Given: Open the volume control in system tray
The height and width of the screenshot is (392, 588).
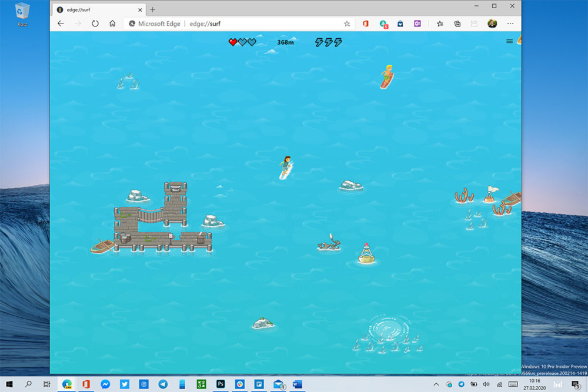Looking at the screenshot, I should click(486, 384).
